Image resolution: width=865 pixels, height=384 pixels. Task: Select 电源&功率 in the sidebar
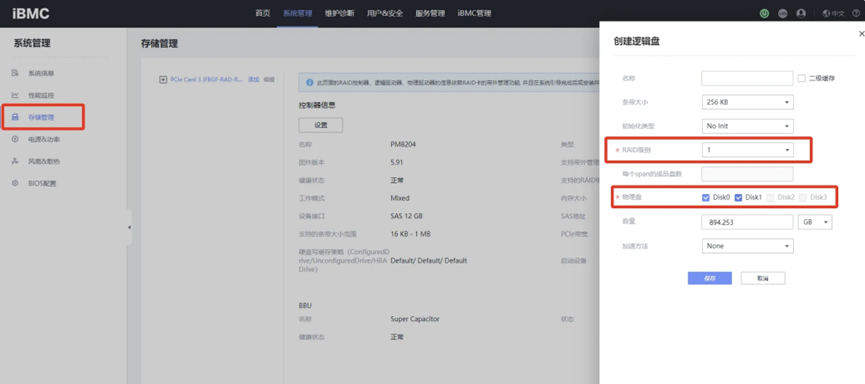pos(44,139)
